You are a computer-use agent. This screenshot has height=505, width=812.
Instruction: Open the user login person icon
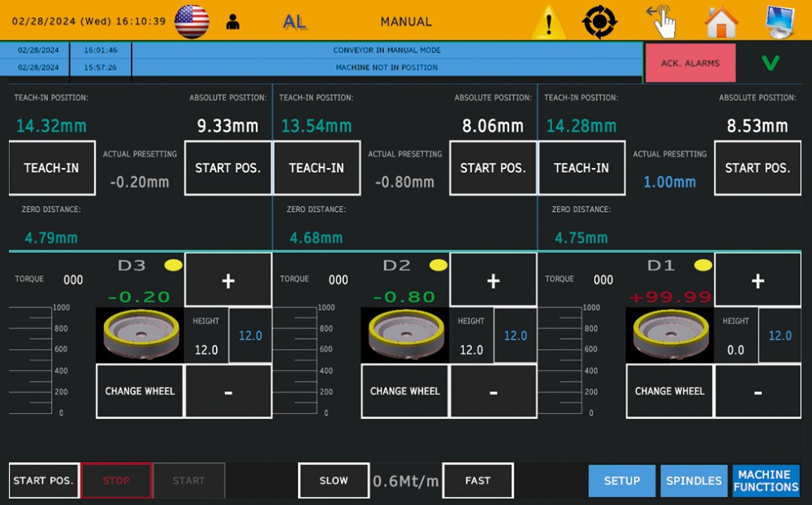point(233,22)
